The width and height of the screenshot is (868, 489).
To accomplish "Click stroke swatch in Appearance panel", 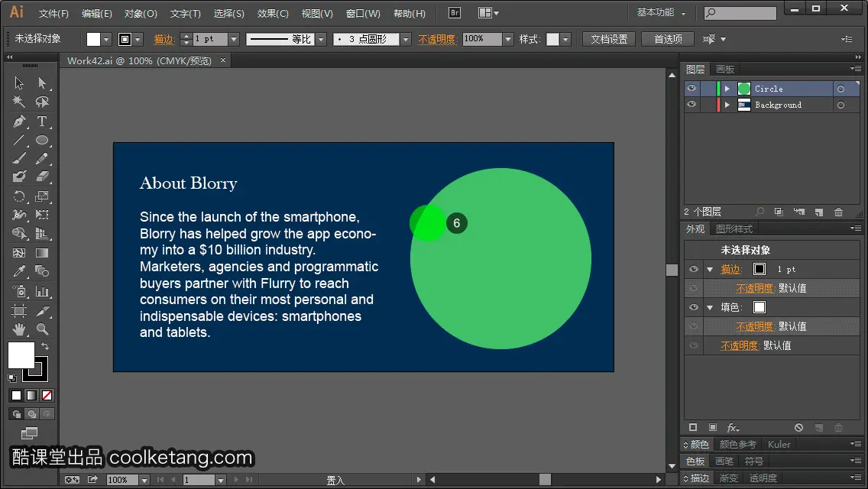I will [759, 269].
